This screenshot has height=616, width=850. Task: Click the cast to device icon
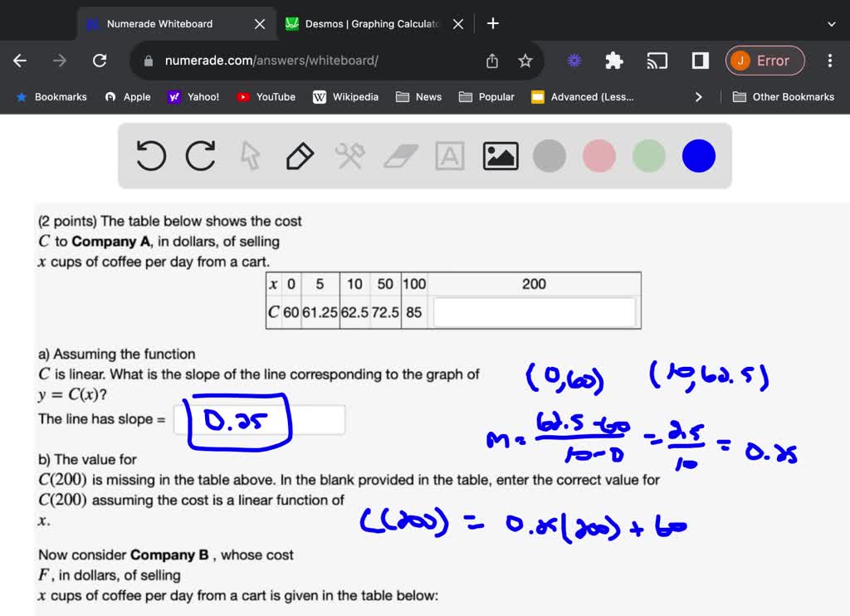(657, 60)
